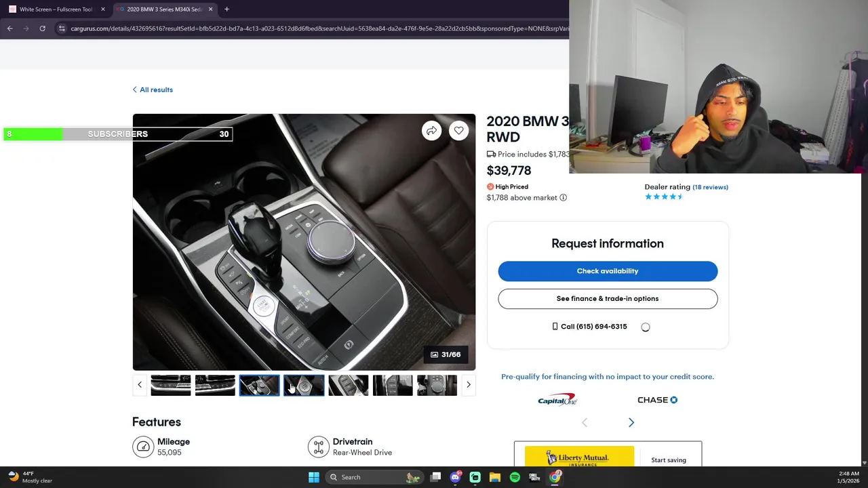868x488 pixels.
Task: Click the subscribers goal progress bar
Action: click(117, 134)
